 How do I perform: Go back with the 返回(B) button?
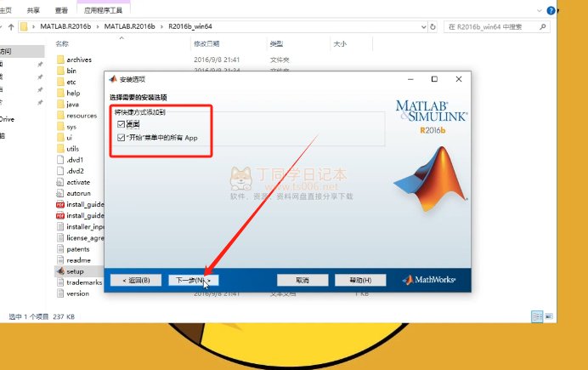click(x=136, y=280)
